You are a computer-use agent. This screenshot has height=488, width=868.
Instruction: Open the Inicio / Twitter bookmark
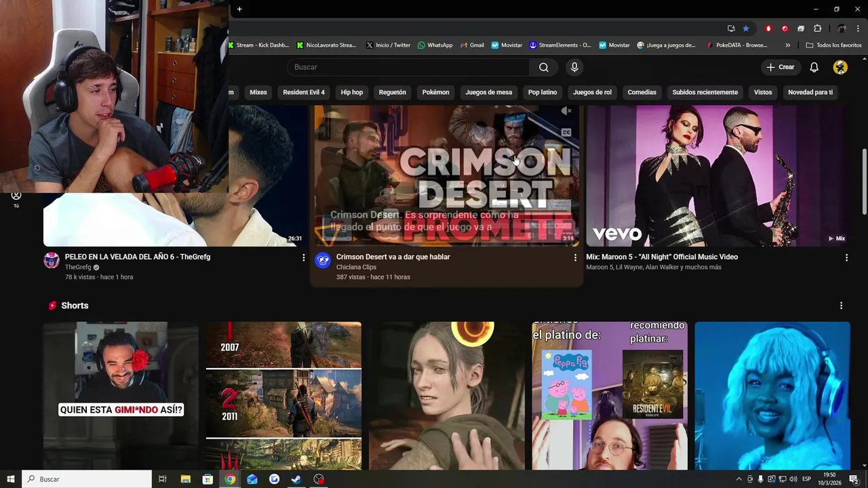tap(388, 45)
